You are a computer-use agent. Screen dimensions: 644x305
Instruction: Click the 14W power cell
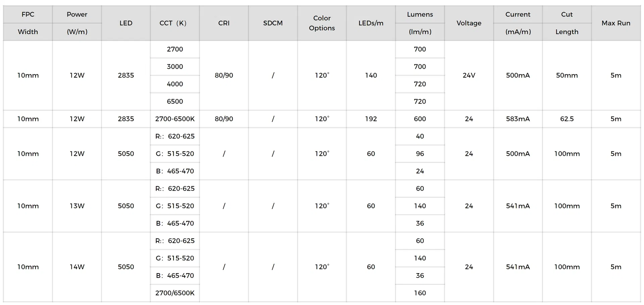(77, 267)
